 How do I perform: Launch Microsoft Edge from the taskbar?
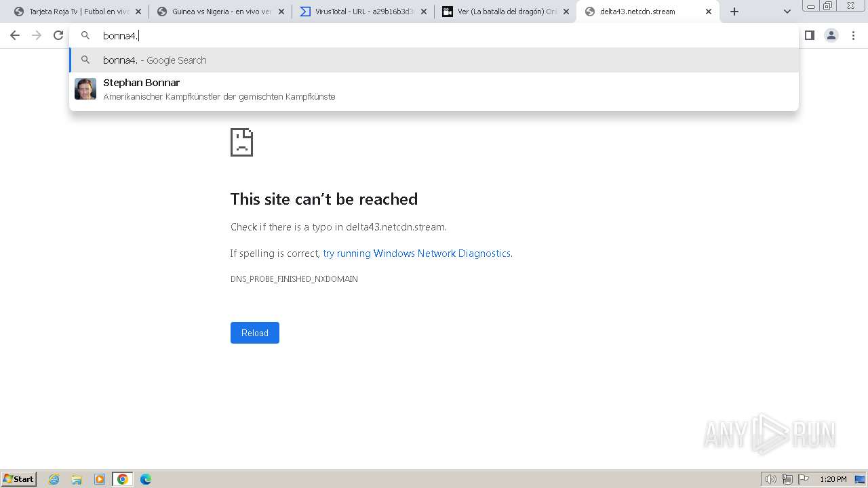click(146, 479)
